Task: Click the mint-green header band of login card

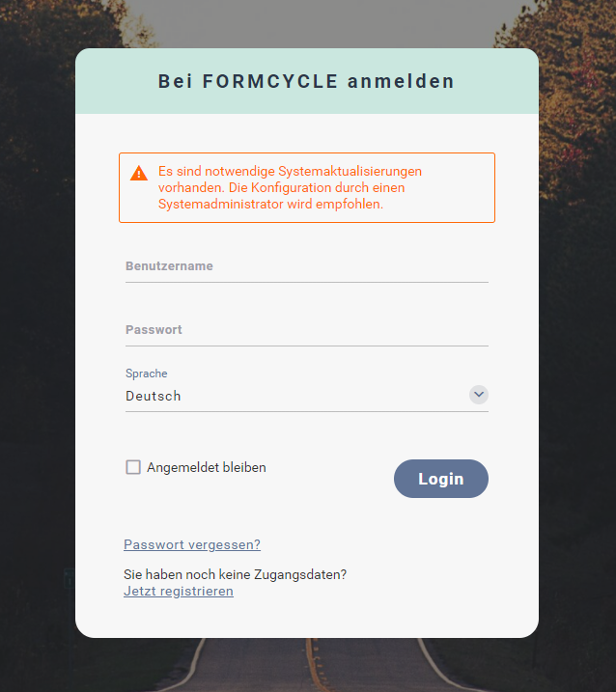Action: coord(307,81)
